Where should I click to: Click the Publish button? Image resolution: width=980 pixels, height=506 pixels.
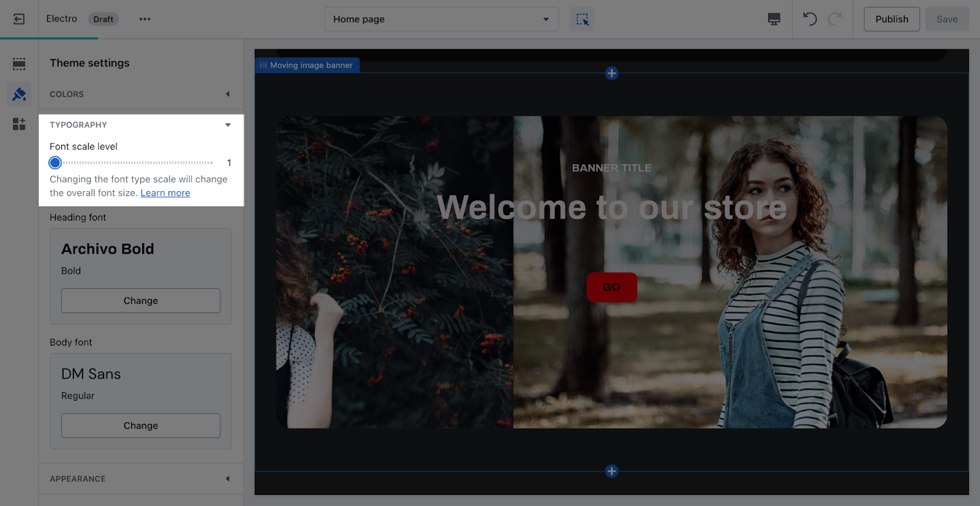pos(892,19)
